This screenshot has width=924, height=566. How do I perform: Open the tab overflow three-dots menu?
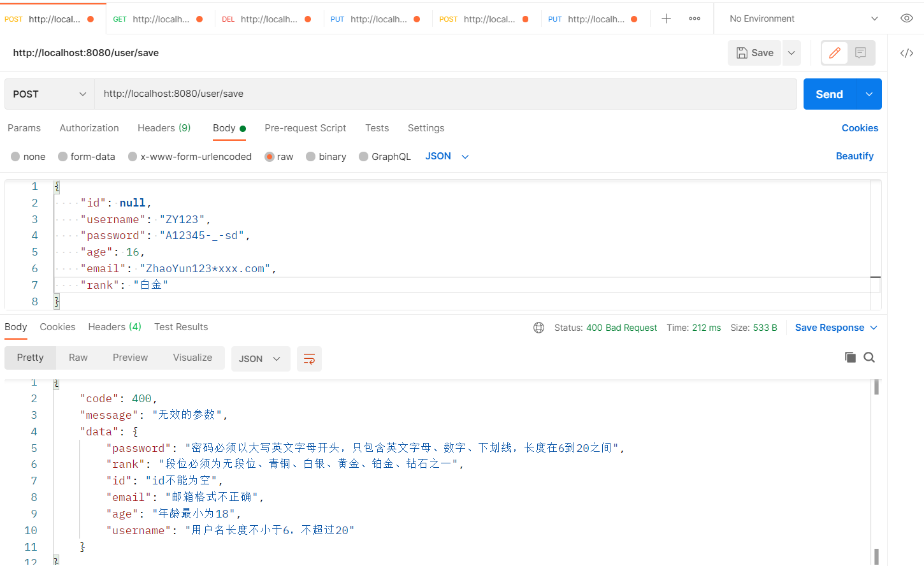pos(695,19)
